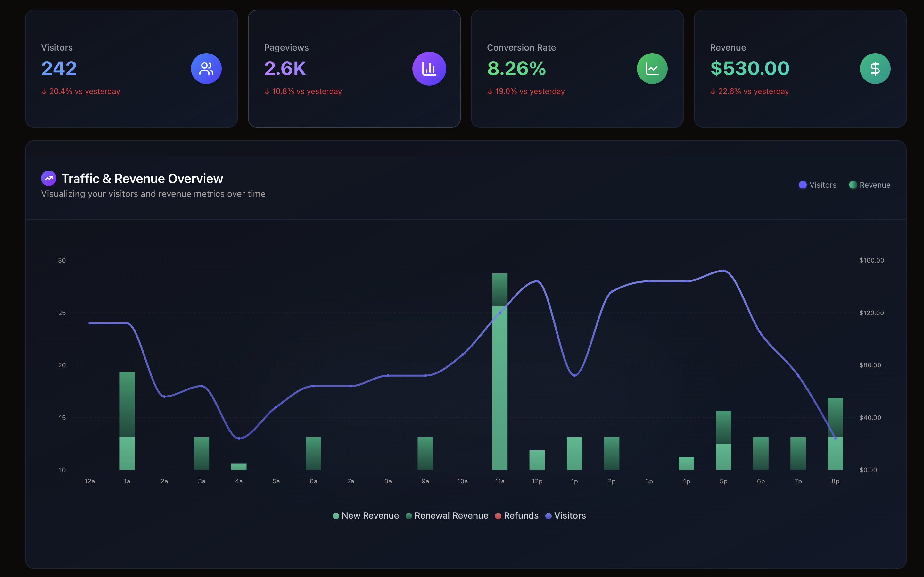924x577 pixels.
Task: Click the 1a stacked revenue bar
Action: pyautogui.click(x=127, y=420)
